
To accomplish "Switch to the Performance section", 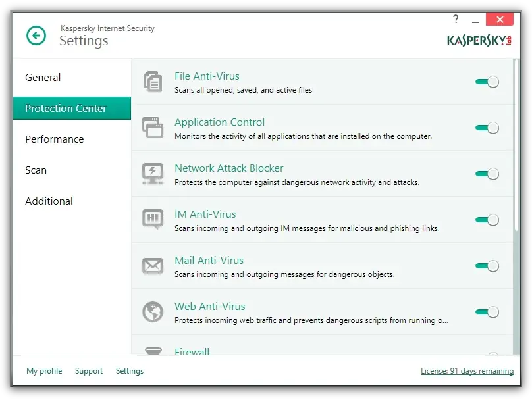I will point(72,139).
